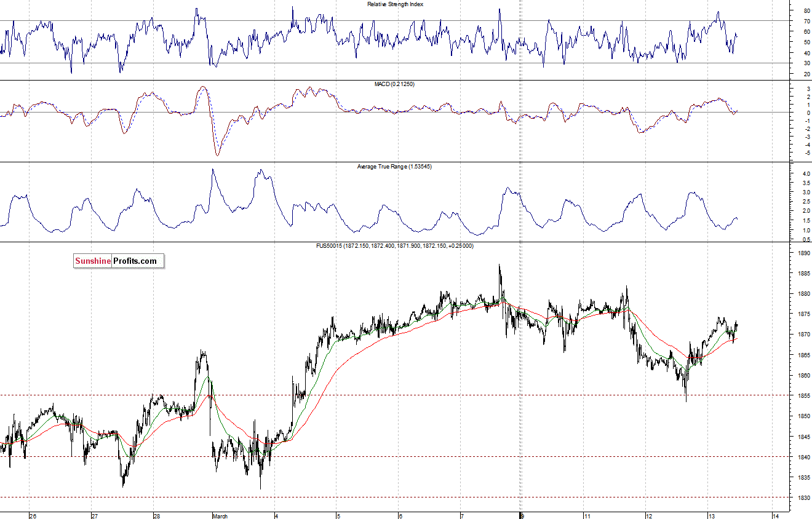Click the ATR axis value 2.5

tap(807, 202)
